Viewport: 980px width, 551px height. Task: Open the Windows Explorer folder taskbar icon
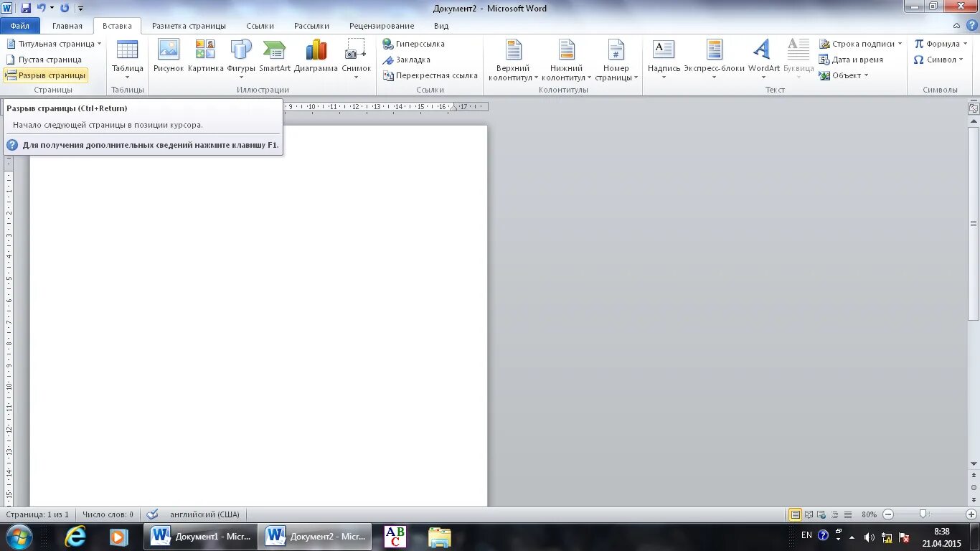439,536
